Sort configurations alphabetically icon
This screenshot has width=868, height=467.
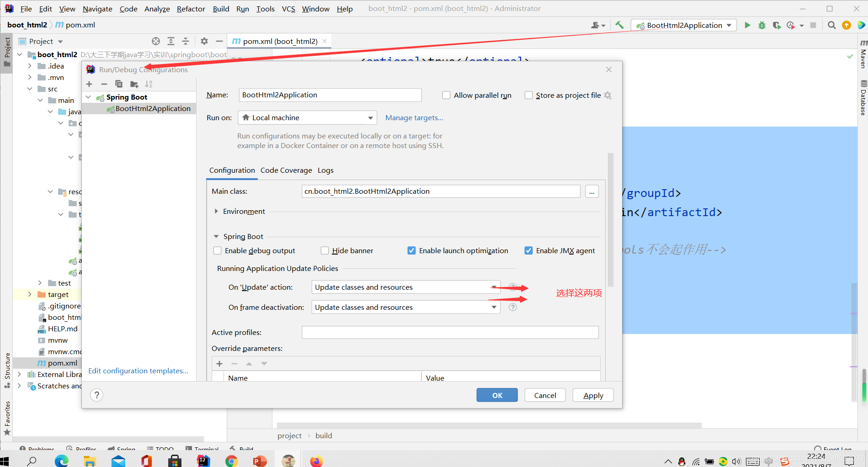click(x=149, y=84)
